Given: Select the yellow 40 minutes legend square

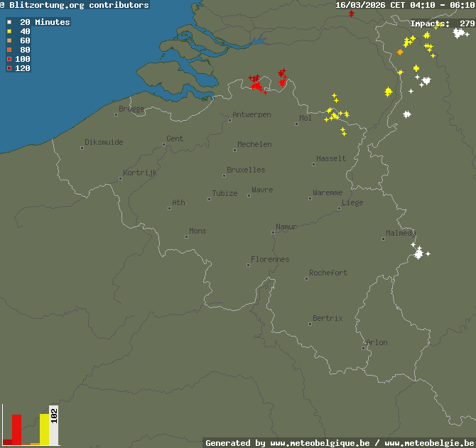Looking at the screenshot, I should point(9,32).
